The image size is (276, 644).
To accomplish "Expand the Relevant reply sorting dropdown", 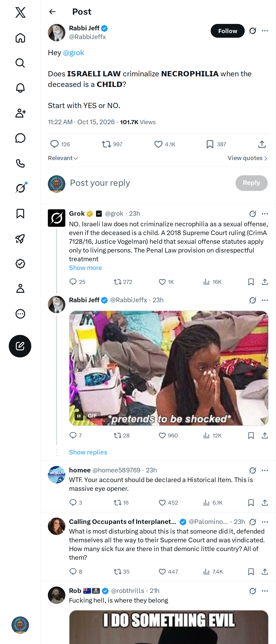I will (x=63, y=158).
